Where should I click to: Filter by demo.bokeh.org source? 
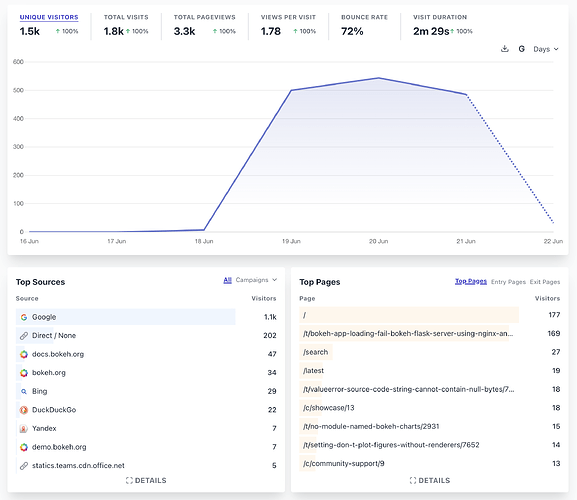(146, 447)
